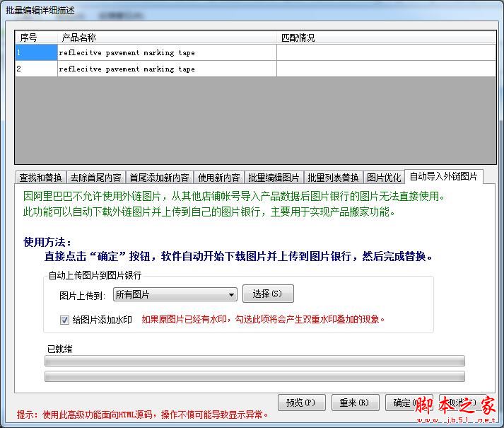Switch to the 批量列表替换 tab

pyautogui.click(x=334, y=178)
